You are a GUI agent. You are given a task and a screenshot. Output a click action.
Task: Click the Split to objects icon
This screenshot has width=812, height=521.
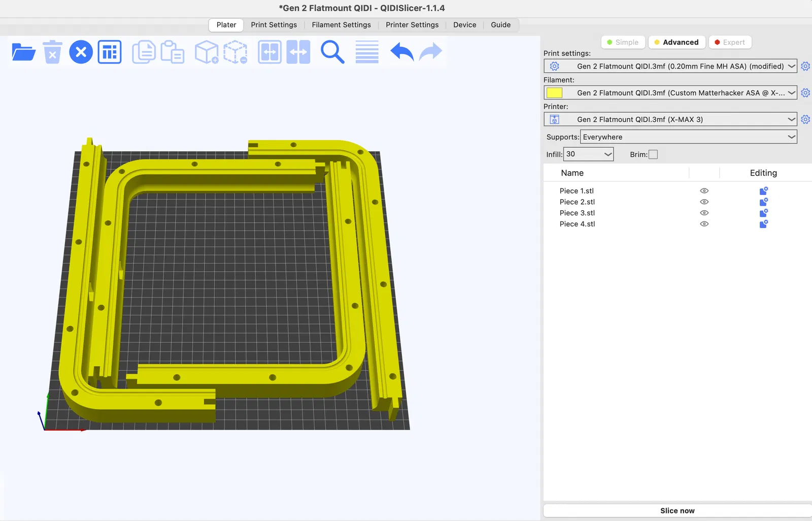pos(269,52)
